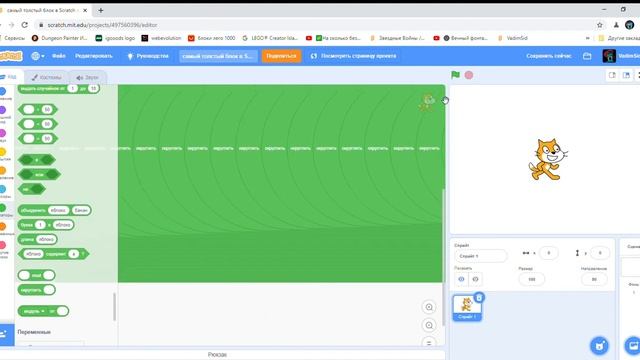Open a new browser tab

101,10
